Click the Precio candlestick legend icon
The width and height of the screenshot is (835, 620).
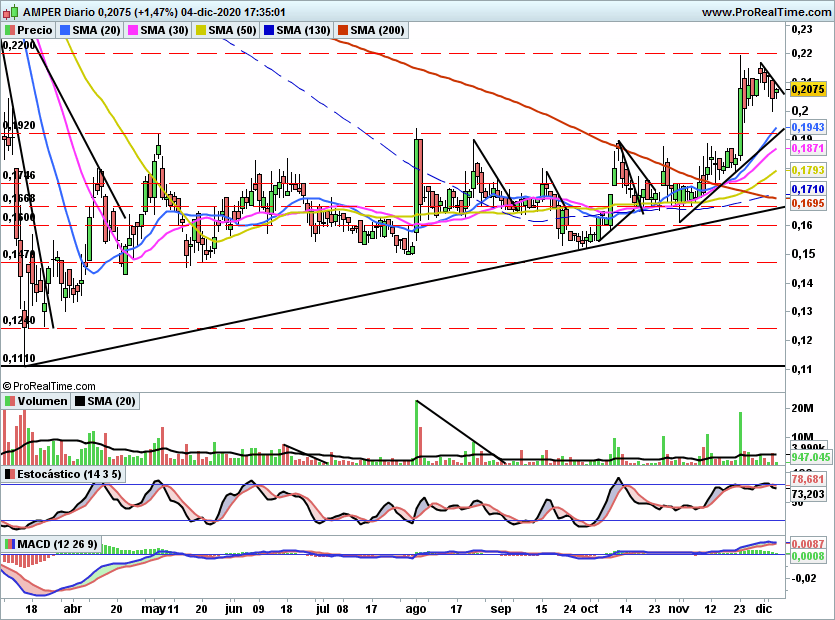(10, 30)
